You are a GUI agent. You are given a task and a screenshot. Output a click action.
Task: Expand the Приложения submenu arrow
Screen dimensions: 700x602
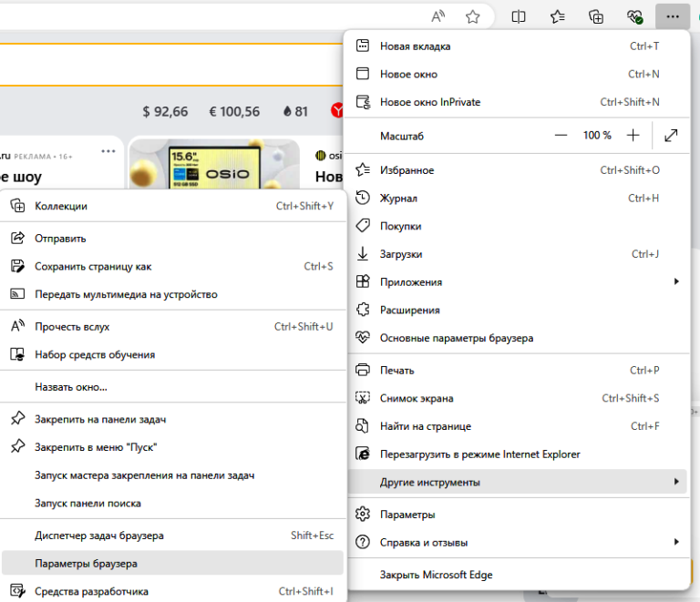pyautogui.click(x=677, y=281)
